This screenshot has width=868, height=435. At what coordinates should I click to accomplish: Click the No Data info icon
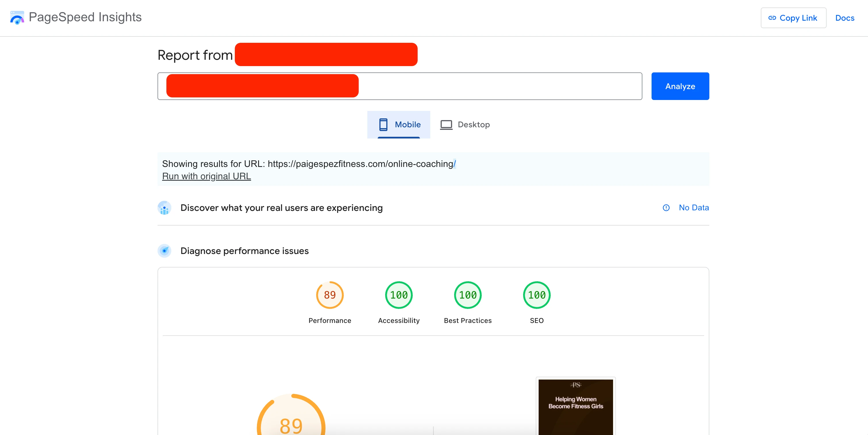(x=666, y=207)
